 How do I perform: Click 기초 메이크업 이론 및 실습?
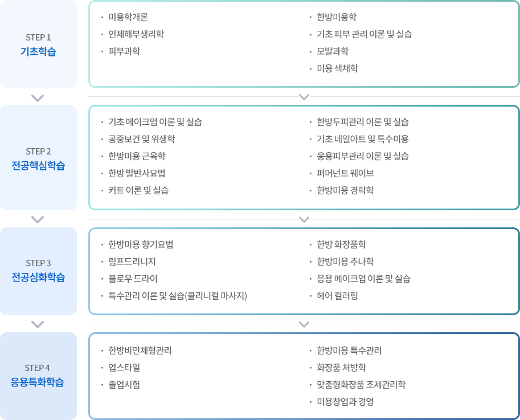coord(155,122)
